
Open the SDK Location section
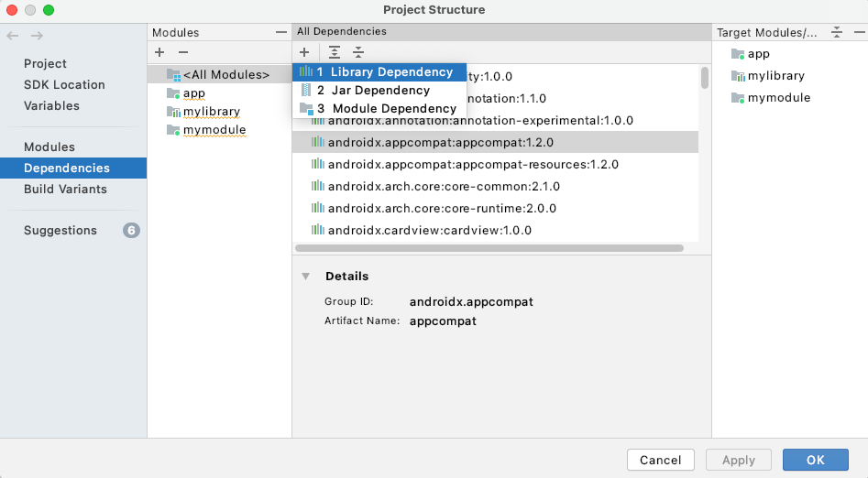coord(64,85)
